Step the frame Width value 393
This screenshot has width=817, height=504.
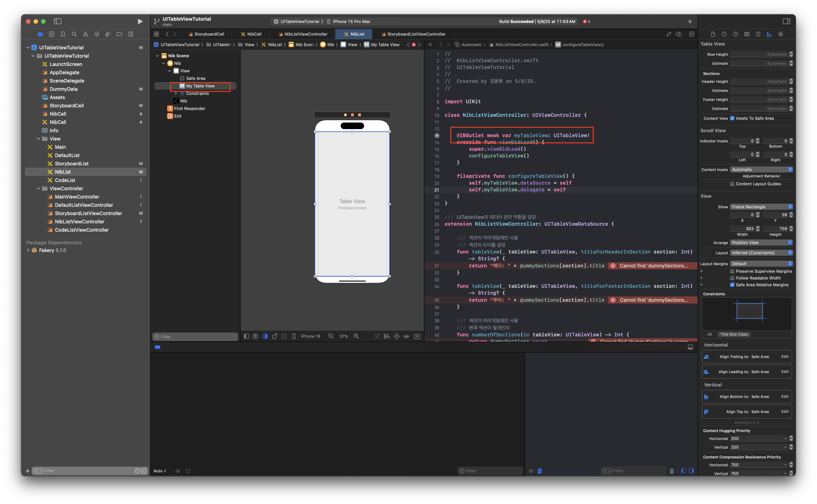(x=757, y=228)
